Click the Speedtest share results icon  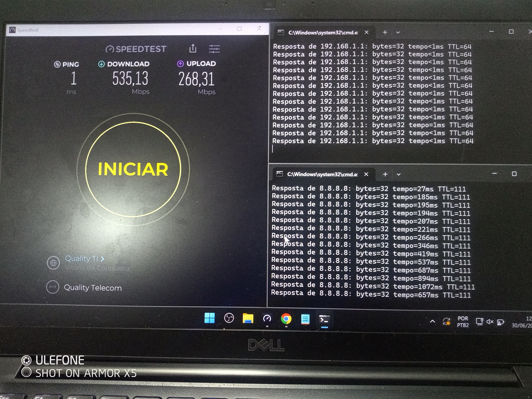[x=193, y=48]
